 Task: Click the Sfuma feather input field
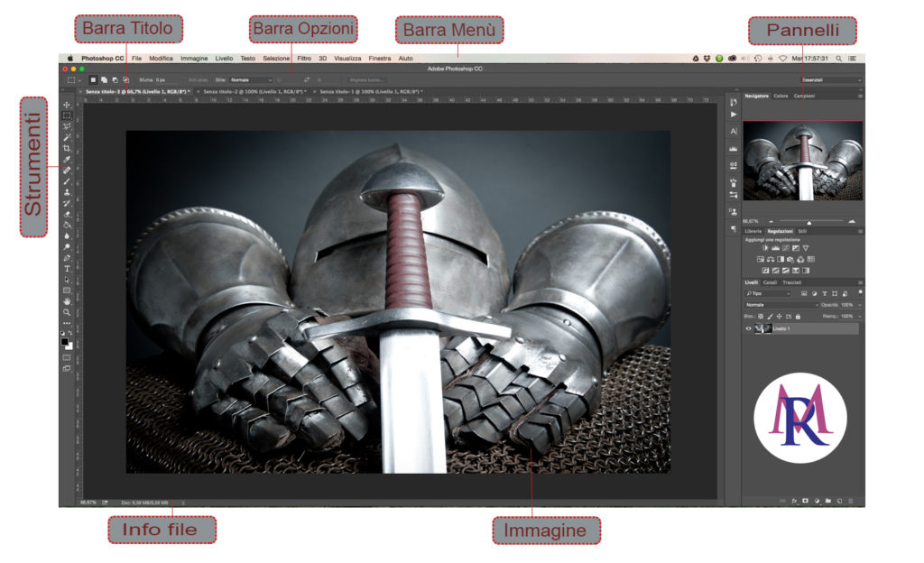167,80
